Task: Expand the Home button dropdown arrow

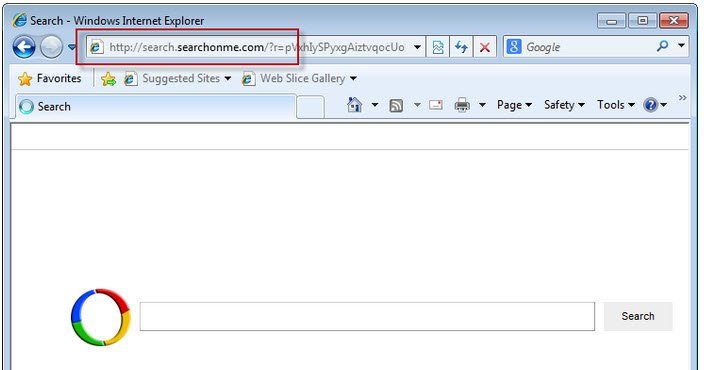Action: pyautogui.click(x=375, y=105)
